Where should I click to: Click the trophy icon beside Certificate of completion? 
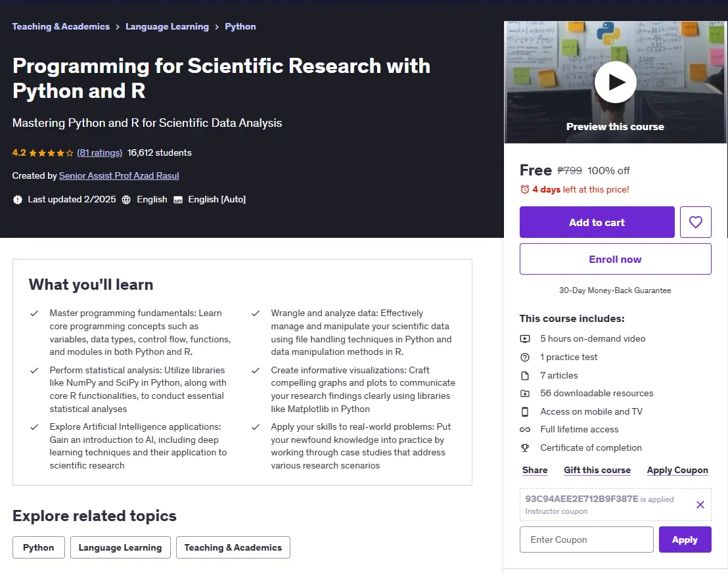pyautogui.click(x=524, y=447)
